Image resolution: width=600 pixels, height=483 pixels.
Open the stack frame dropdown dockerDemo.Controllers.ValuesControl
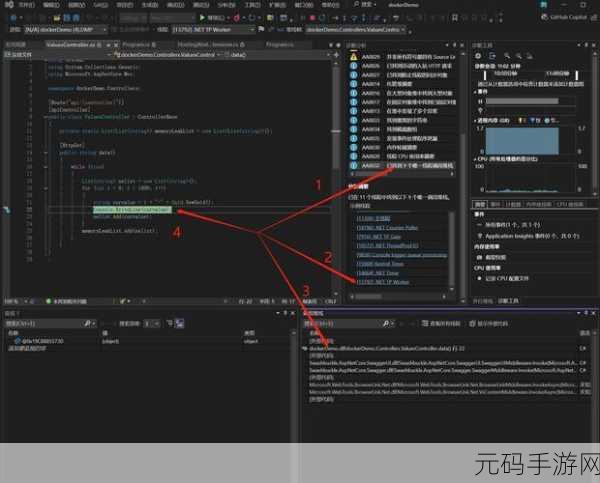pyautogui.click(x=355, y=29)
